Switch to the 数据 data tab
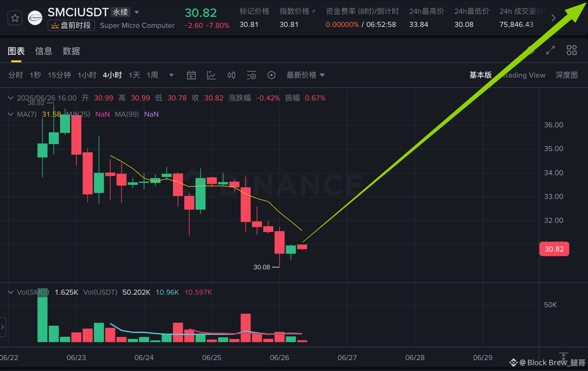 (x=71, y=51)
